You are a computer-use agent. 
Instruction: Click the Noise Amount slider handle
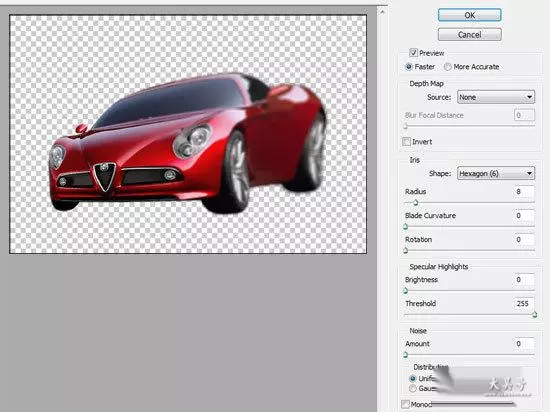point(406,355)
